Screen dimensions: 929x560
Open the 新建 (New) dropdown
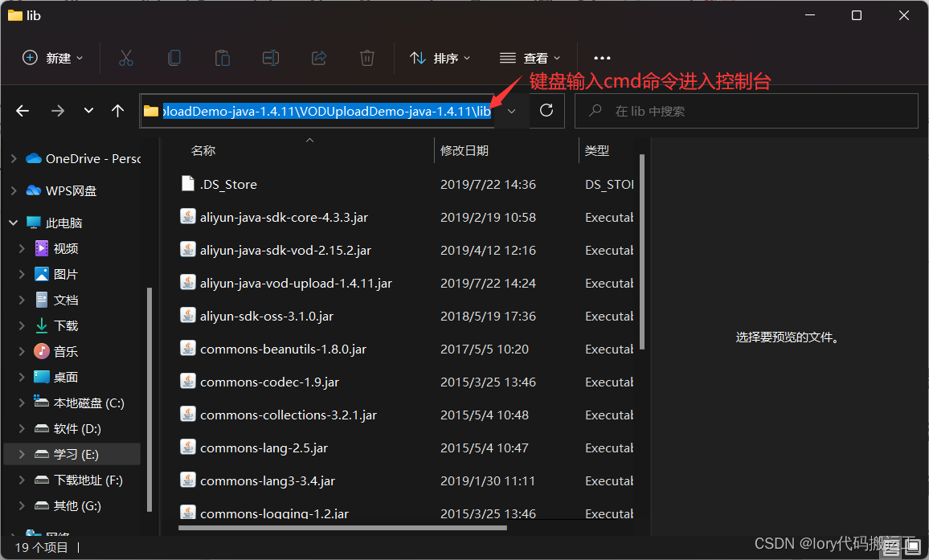(51, 57)
